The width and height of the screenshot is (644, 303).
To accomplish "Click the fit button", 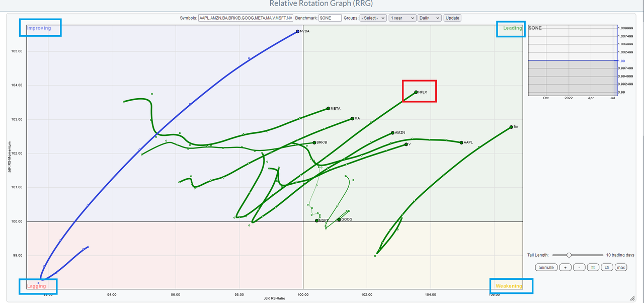I will (593, 267).
